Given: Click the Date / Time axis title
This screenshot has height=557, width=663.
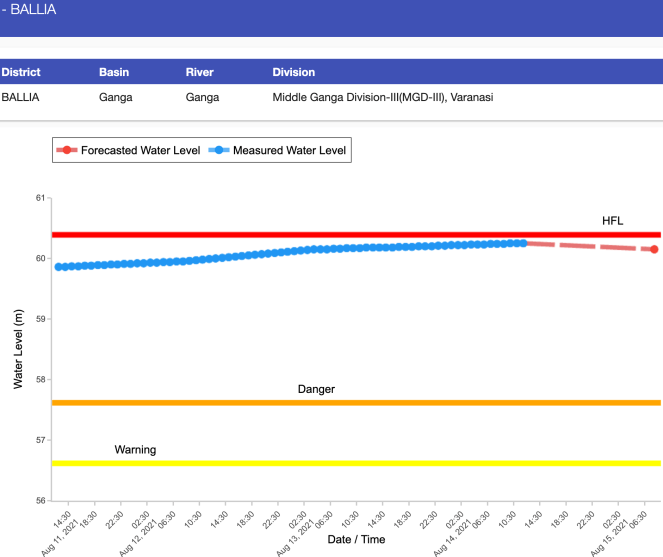Looking at the screenshot, I should (356, 539).
